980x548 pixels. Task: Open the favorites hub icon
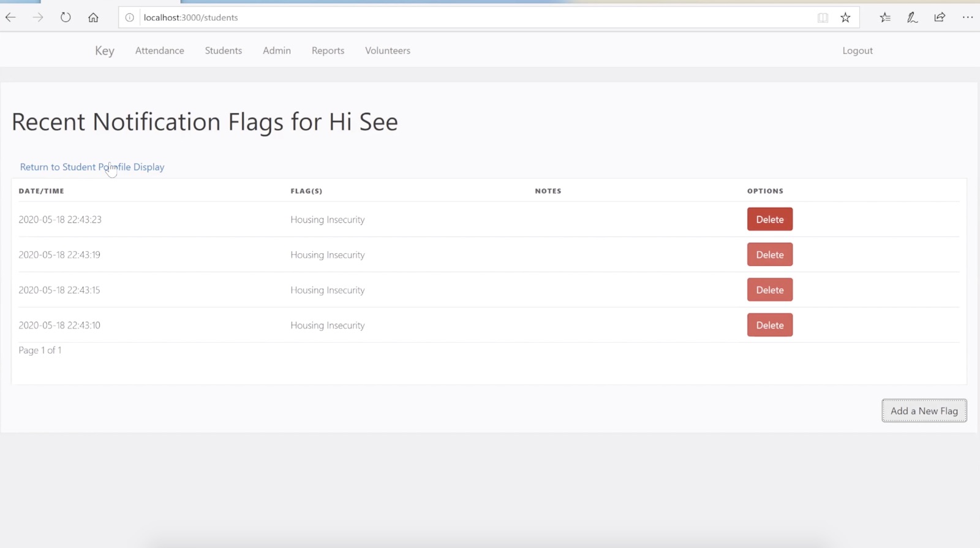pyautogui.click(x=885, y=17)
